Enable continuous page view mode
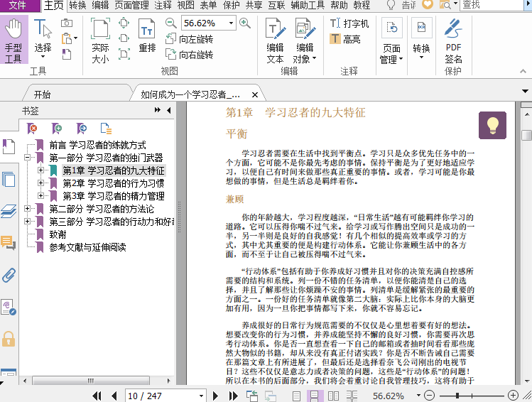Screen dimensions: 532x402 [x=313, y=396]
